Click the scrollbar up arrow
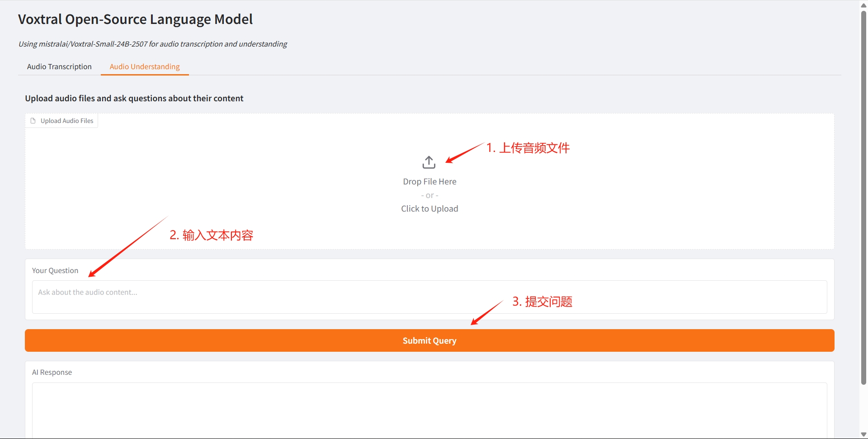The image size is (868, 439). [x=864, y=5]
